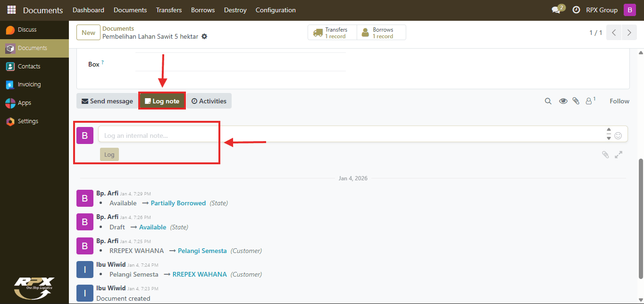Click the gear icon beside the document title
This screenshot has width=644, height=304.
click(204, 36)
